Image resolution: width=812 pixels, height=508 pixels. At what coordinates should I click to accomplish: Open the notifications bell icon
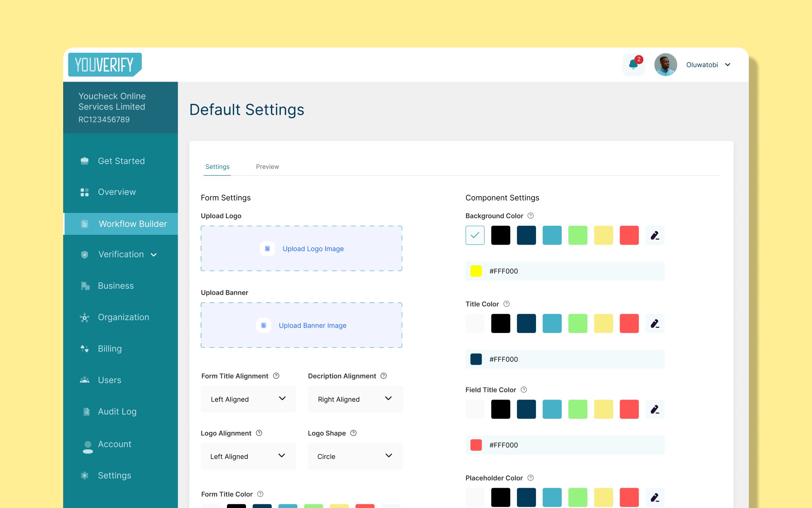pos(633,65)
